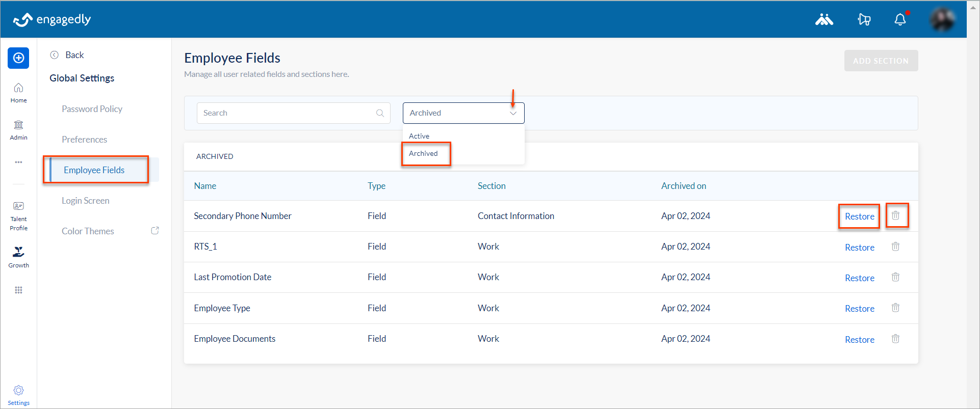Click the Archived on column header
Viewport: 980px width, 409px height.
683,186
